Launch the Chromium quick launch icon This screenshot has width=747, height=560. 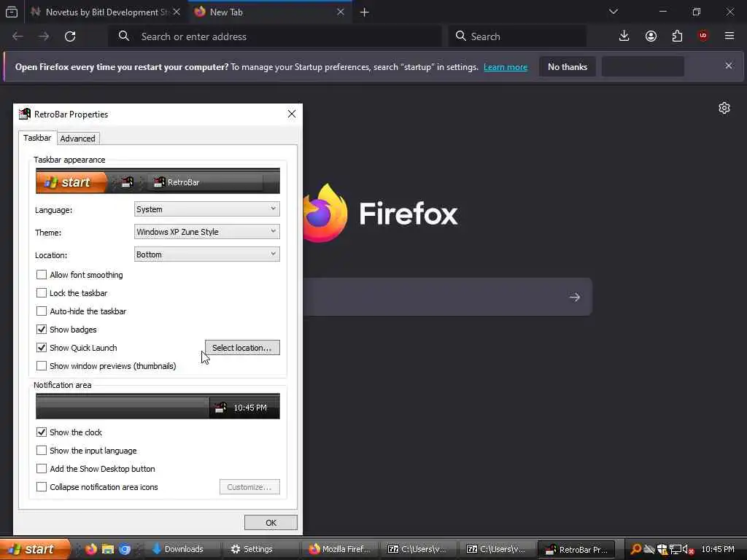tap(125, 549)
